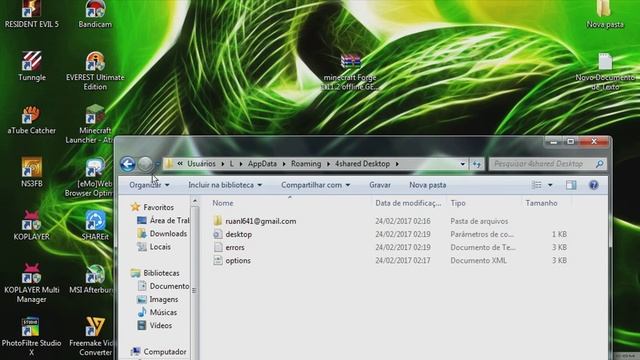Select the MSI Afterburner desktop icon
The width and height of the screenshot is (640, 360).
pos(92,279)
